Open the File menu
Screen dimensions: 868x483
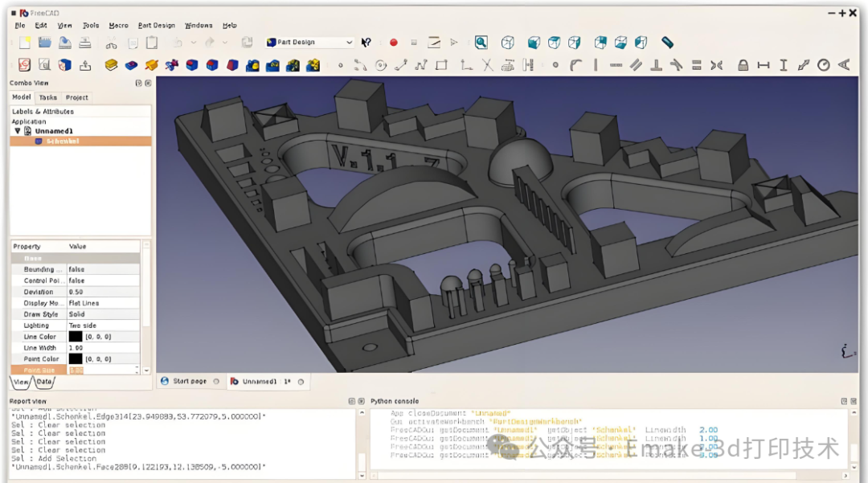click(x=20, y=26)
